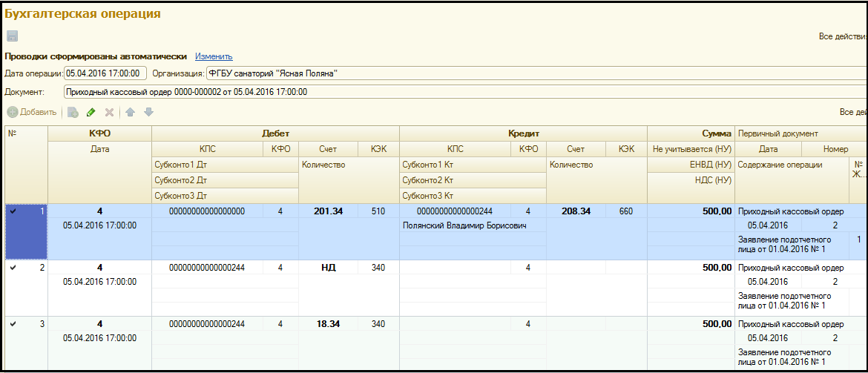Screen dimensions: 868x373
Task: Click row 1 debit КПС 00000000000000000
Action: point(207,211)
